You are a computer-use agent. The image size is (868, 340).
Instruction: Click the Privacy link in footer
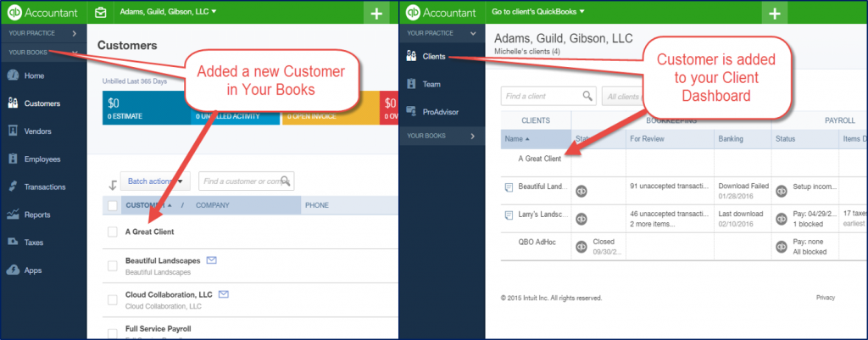tap(826, 298)
